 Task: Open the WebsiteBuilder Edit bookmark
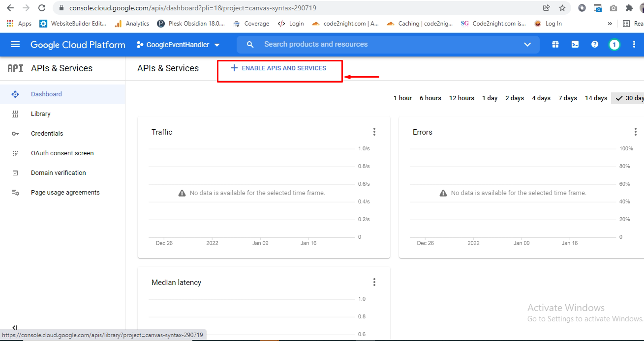tap(72, 24)
